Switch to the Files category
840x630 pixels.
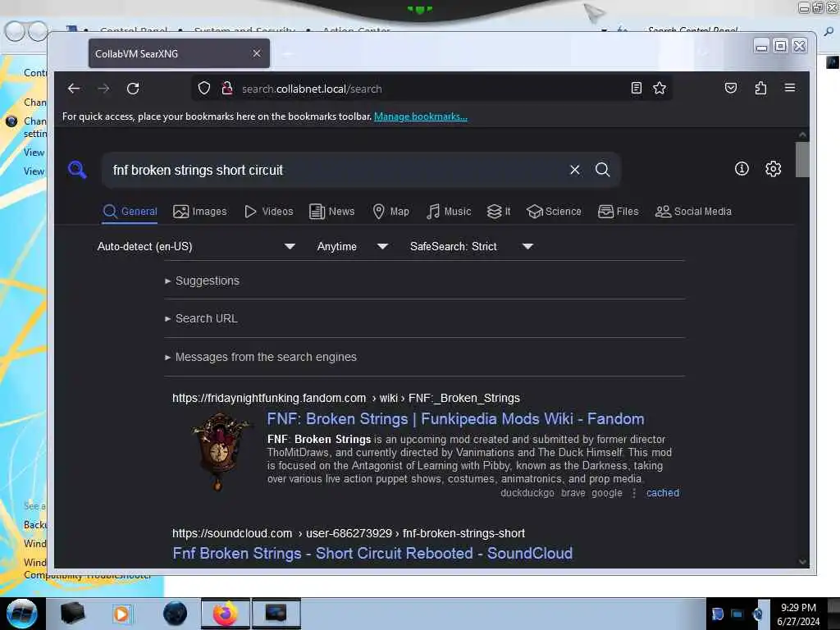[619, 212]
